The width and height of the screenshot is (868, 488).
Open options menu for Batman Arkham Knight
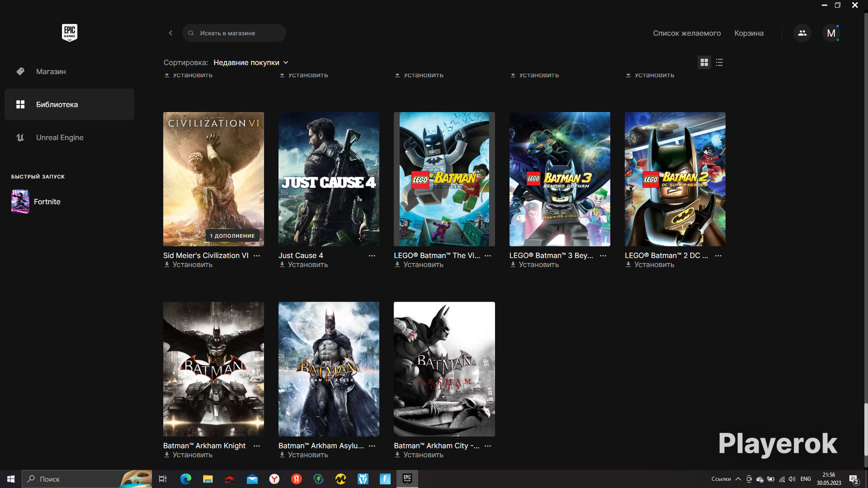pos(257,446)
